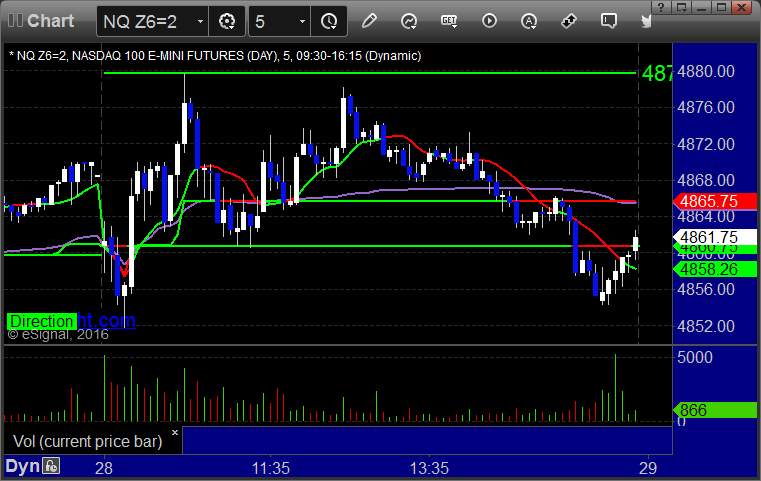Screen dimensions: 761x481
Task: Click the Chart window grip handle
Action: (16, 21)
